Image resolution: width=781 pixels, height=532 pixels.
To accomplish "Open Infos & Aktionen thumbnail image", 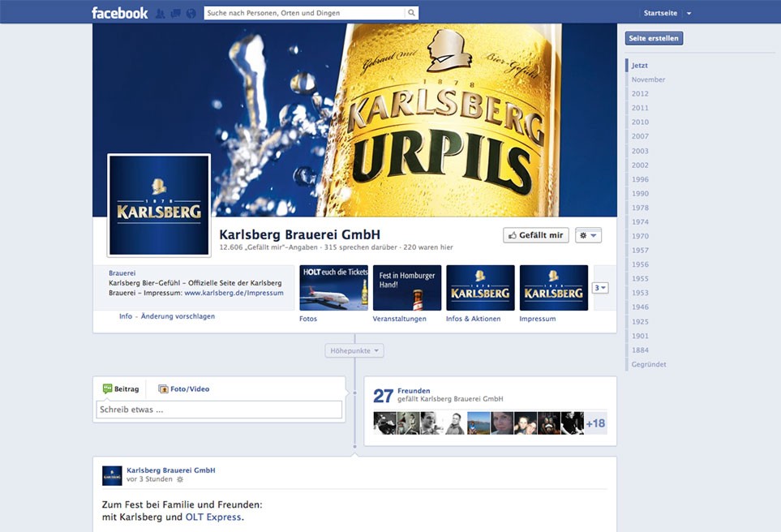I will 480,288.
